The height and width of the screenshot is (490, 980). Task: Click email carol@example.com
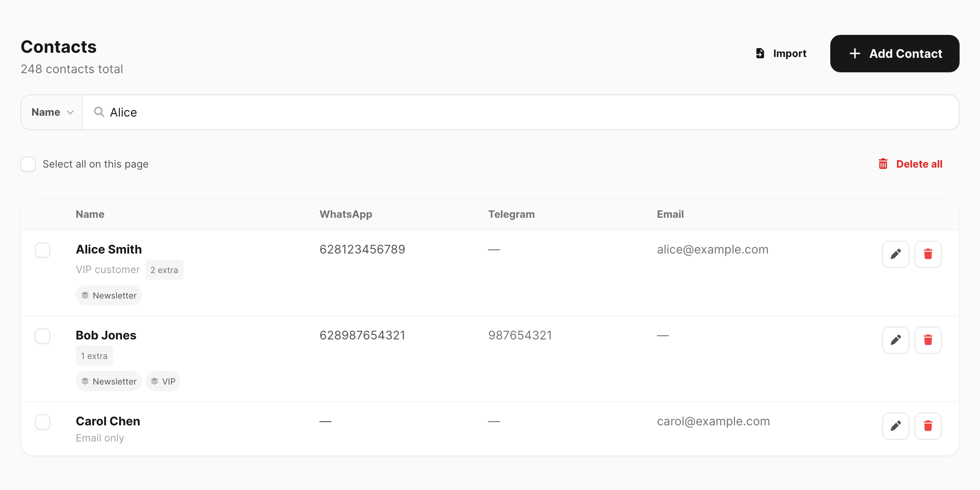coord(713,421)
